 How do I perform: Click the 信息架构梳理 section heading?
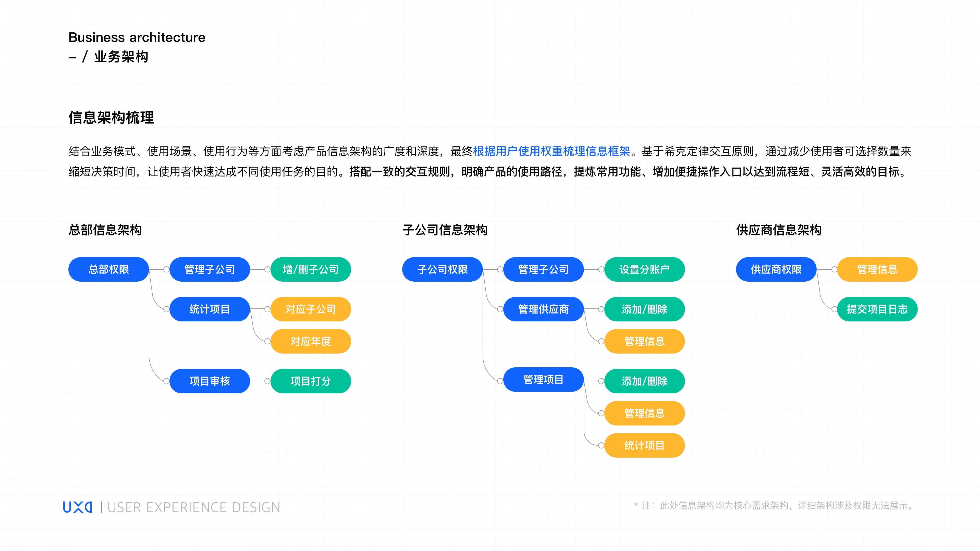[x=111, y=118]
